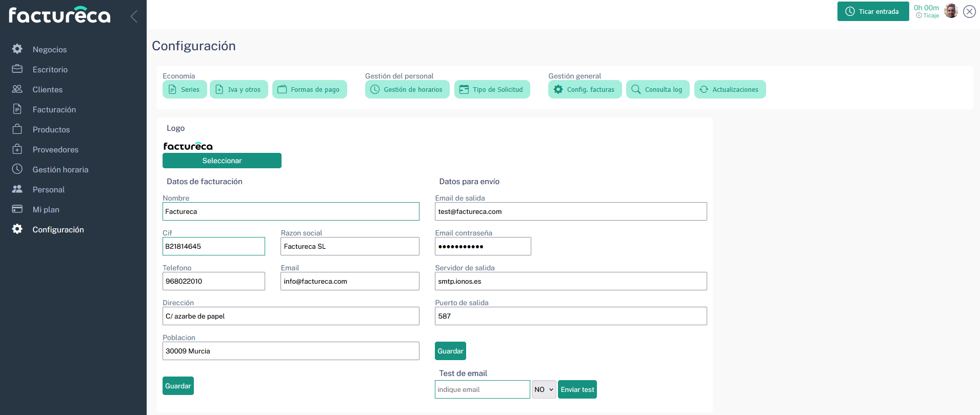This screenshot has height=415, width=980.
Task: Click the 0h 00m Ticaje timer
Action: pyautogui.click(x=927, y=11)
